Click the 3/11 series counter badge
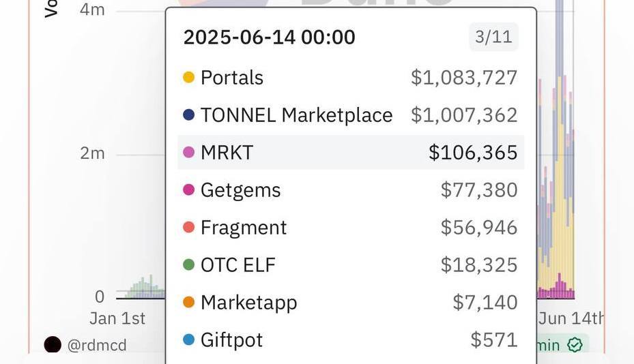634x364 pixels. [493, 37]
